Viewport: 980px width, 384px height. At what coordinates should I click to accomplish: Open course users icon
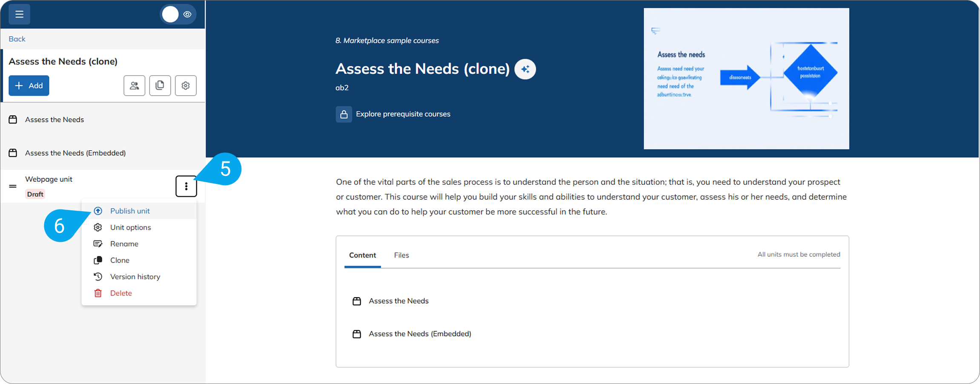(x=135, y=86)
